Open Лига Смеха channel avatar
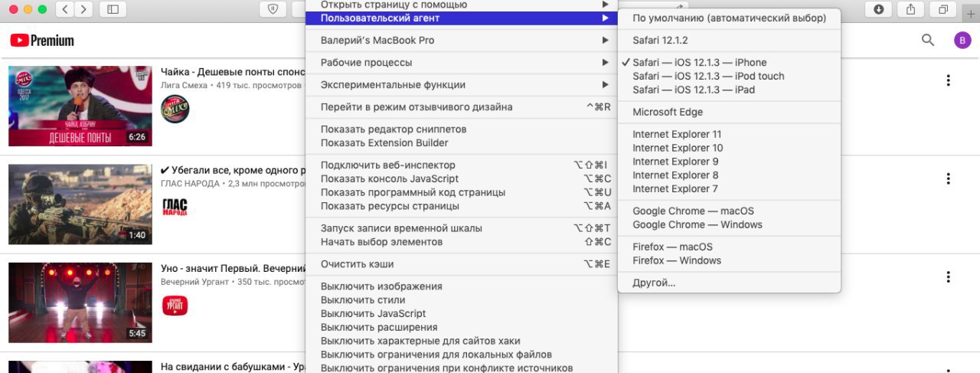The height and width of the screenshot is (373, 980). tap(175, 109)
